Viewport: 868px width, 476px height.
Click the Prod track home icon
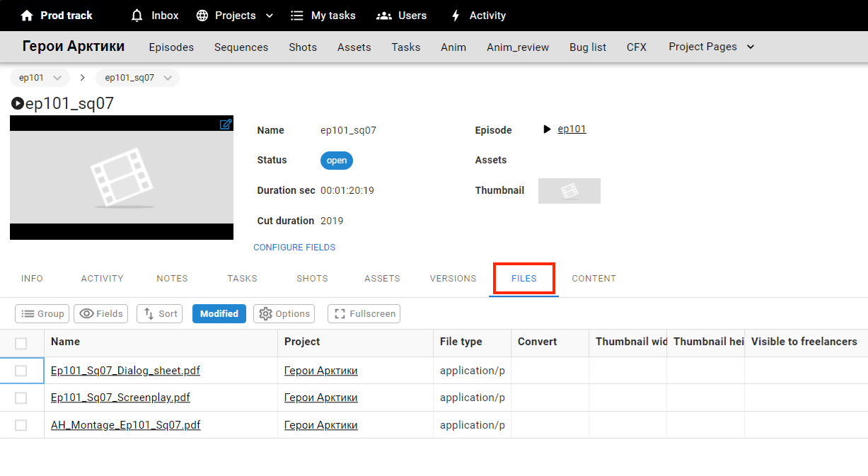pos(27,16)
